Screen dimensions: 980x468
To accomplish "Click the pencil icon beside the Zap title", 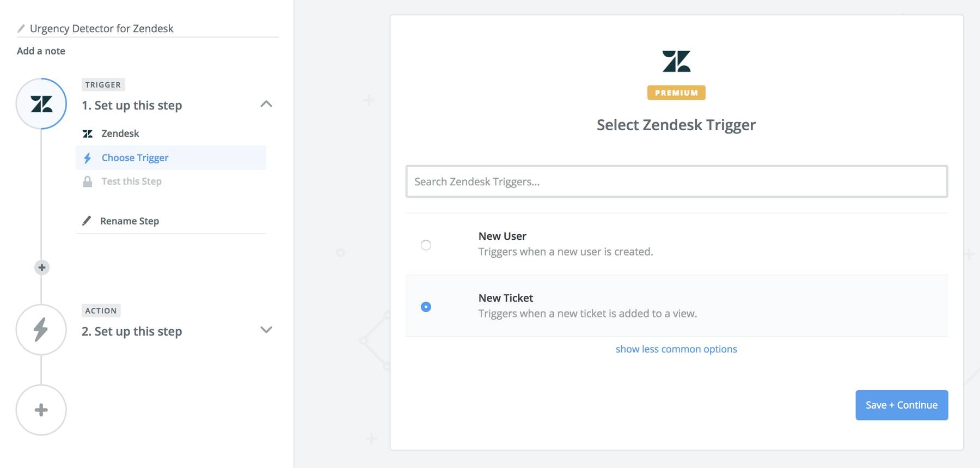I will tap(21, 28).
